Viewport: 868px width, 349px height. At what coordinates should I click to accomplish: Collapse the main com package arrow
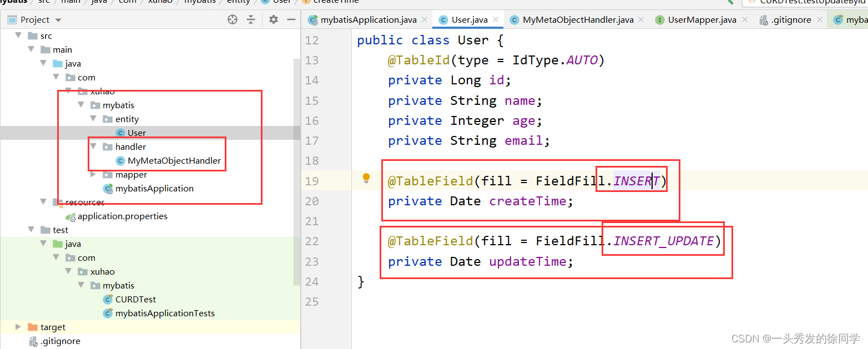click(56, 77)
